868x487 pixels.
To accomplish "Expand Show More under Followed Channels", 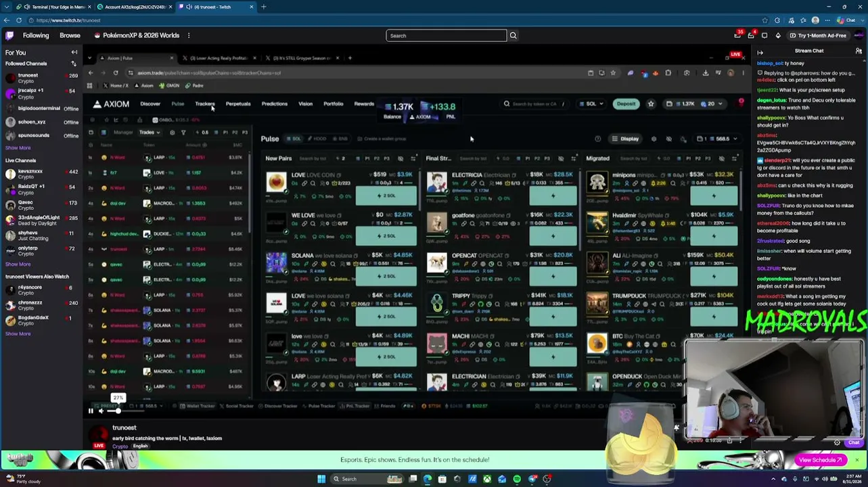I will pyautogui.click(x=18, y=147).
